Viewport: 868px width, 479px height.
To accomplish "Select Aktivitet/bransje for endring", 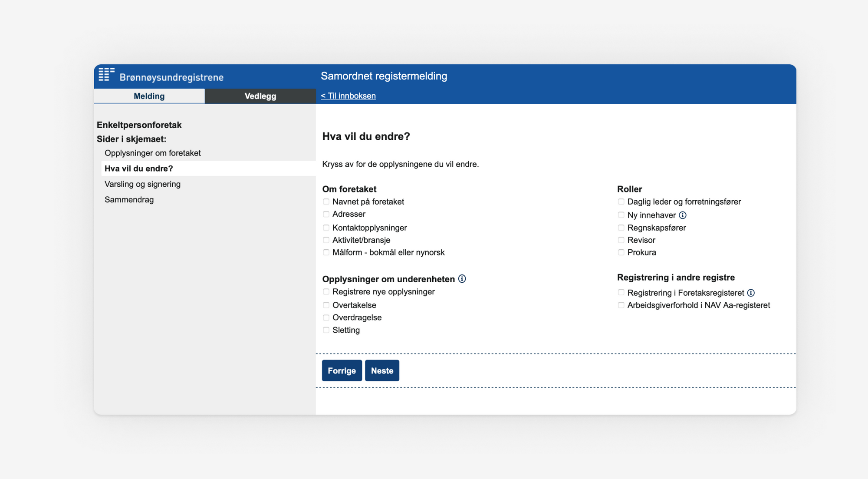I will click(x=326, y=239).
